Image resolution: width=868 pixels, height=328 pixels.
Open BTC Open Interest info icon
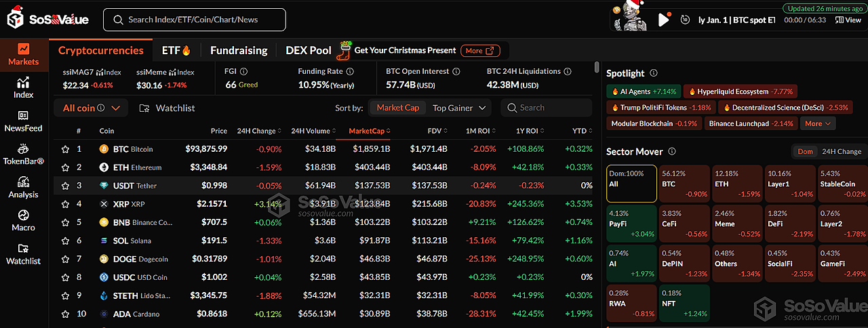point(456,71)
